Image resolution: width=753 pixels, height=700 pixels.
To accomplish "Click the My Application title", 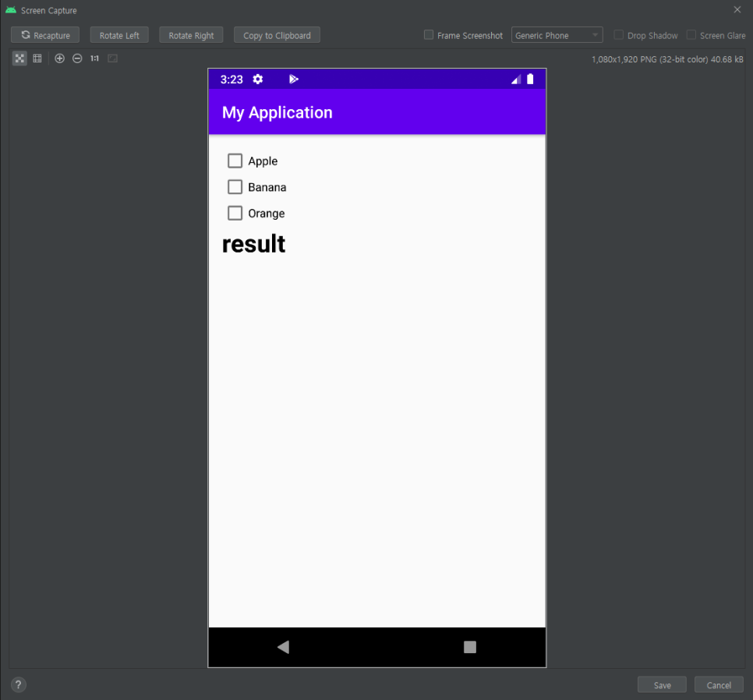I will click(277, 112).
